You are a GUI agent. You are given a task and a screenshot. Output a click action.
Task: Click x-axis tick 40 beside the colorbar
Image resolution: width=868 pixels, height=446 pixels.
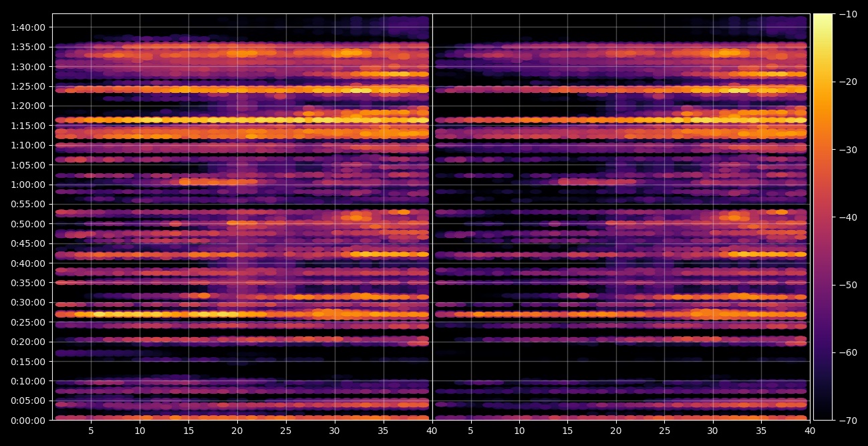click(810, 431)
